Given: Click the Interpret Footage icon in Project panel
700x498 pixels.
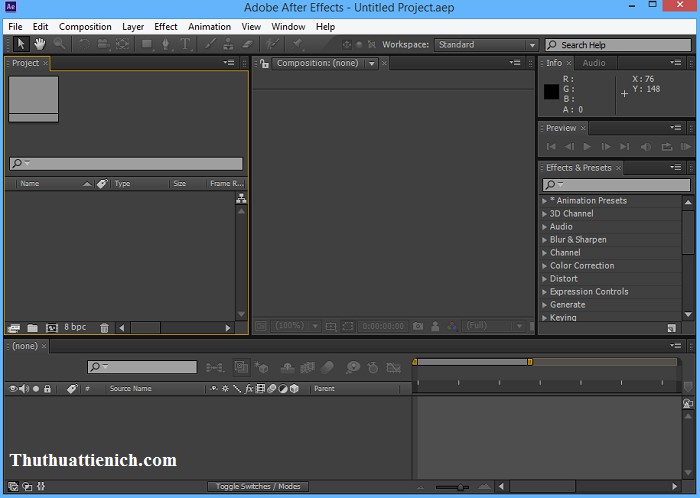Looking at the screenshot, I should click(x=13, y=328).
